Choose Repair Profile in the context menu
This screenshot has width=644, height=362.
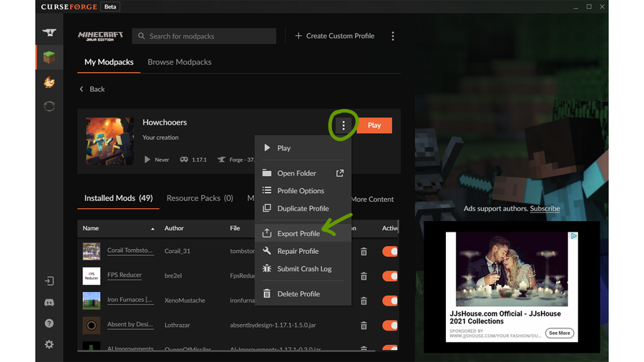click(x=303, y=251)
